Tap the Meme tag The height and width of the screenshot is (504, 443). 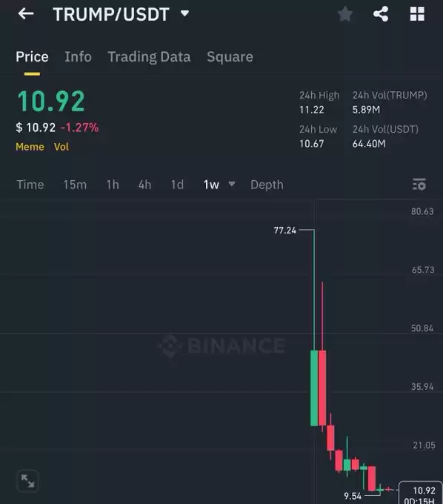click(30, 147)
